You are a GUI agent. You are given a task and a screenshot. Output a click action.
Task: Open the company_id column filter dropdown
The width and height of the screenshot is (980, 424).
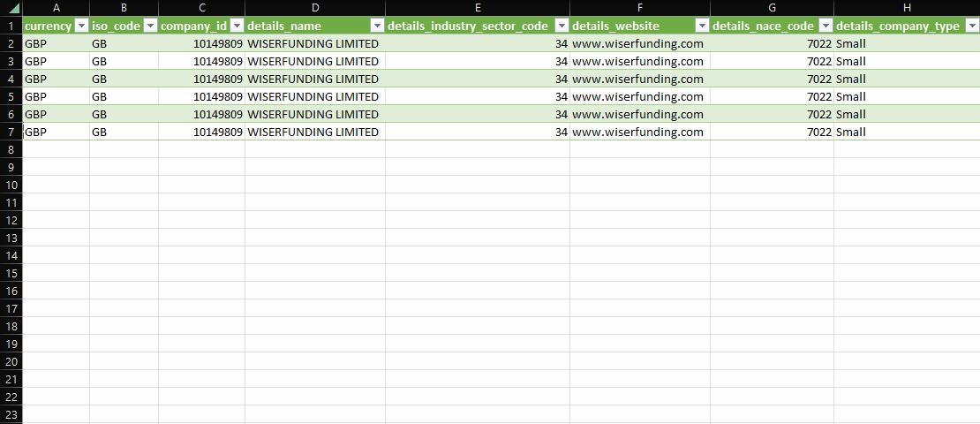point(237,26)
